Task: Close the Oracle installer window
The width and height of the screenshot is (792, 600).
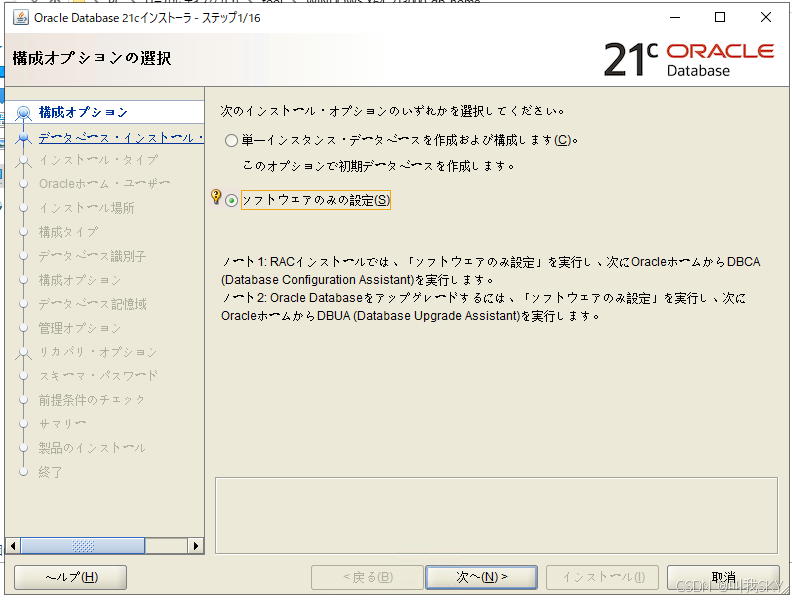Action: (x=766, y=17)
